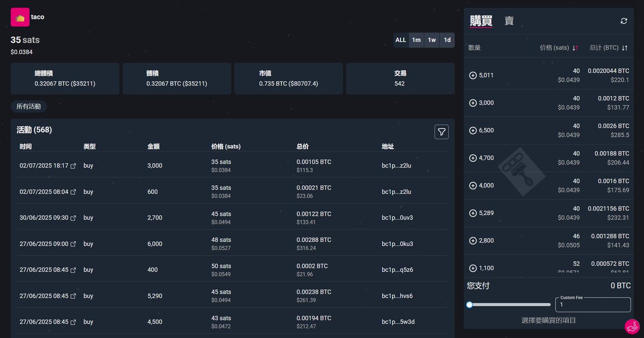Switch to the 購買 tab
The height and width of the screenshot is (338, 644).
click(x=481, y=21)
